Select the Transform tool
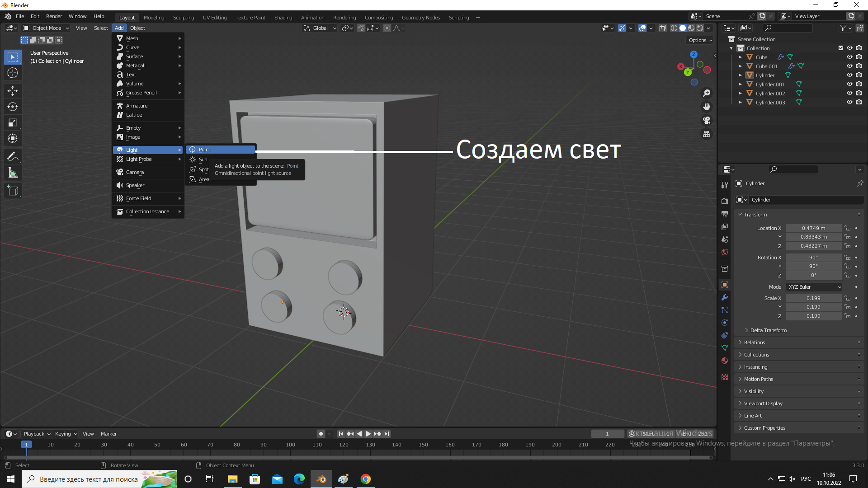Viewport: 868px width, 488px height. [x=13, y=138]
